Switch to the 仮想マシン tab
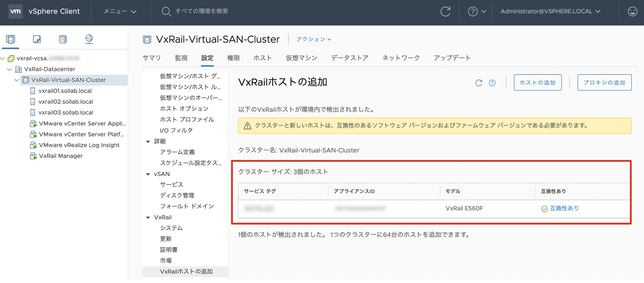The height and width of the screenshot is (283, 644). (301, 58)
